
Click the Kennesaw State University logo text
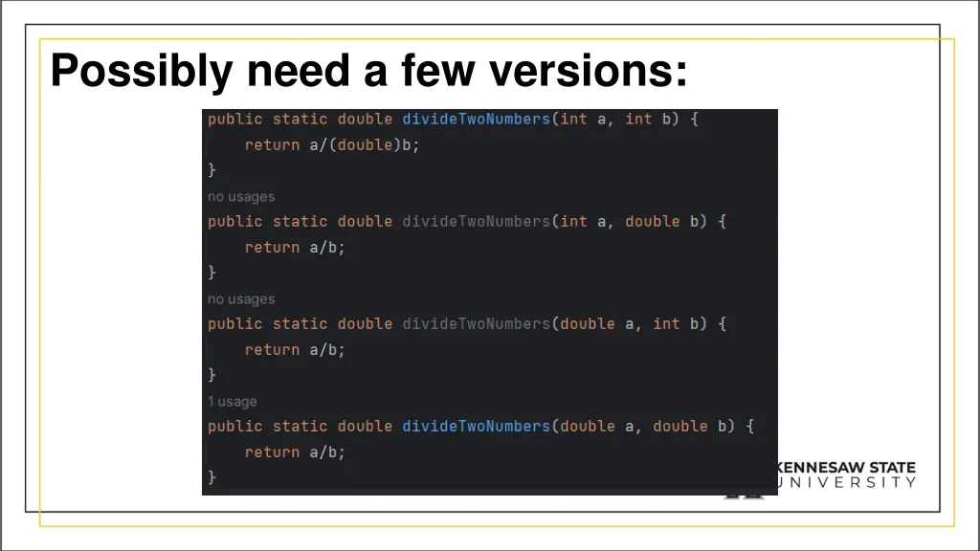coord(847,474)
